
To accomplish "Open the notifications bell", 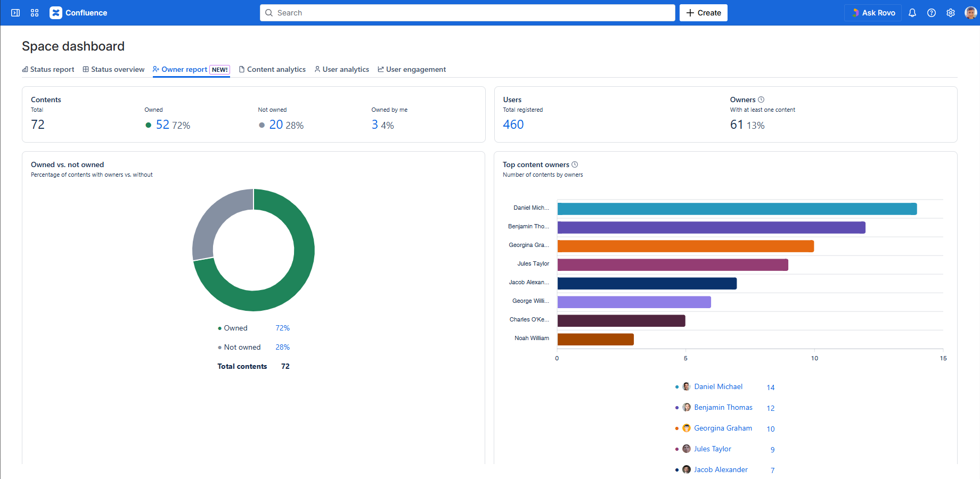I will pyautogui.click(x=912, y=13).
